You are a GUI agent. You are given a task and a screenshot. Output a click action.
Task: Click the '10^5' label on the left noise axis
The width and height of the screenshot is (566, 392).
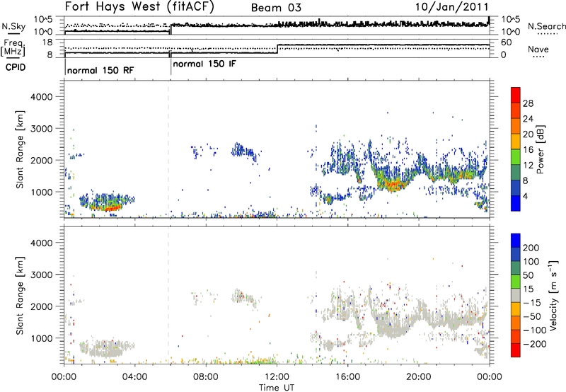click(x=43, y=19)
